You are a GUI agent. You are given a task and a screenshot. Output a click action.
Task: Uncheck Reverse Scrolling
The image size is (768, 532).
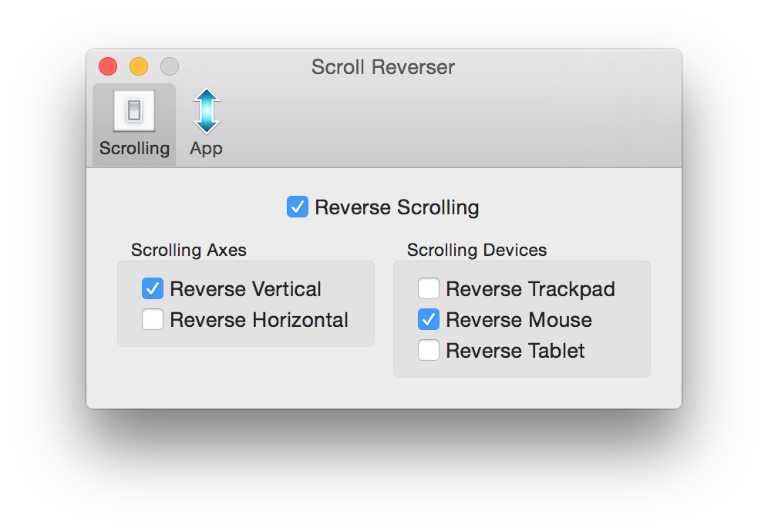[297, 207]
